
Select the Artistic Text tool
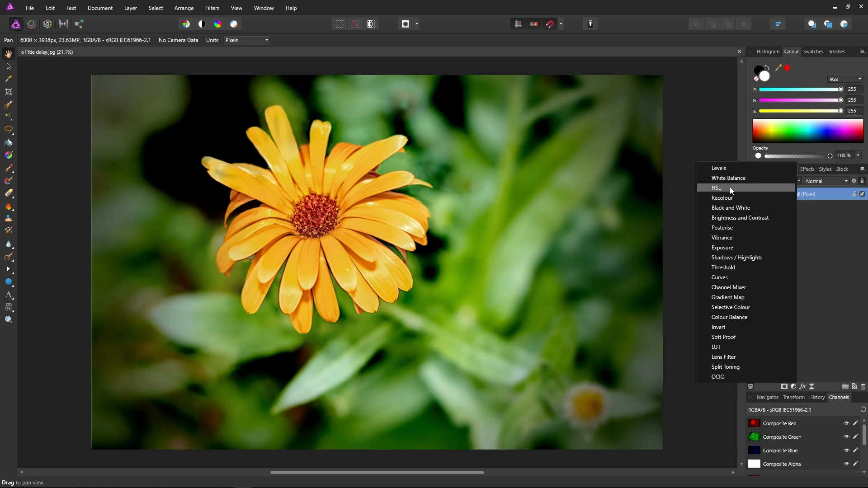click(x=9, y=295)
